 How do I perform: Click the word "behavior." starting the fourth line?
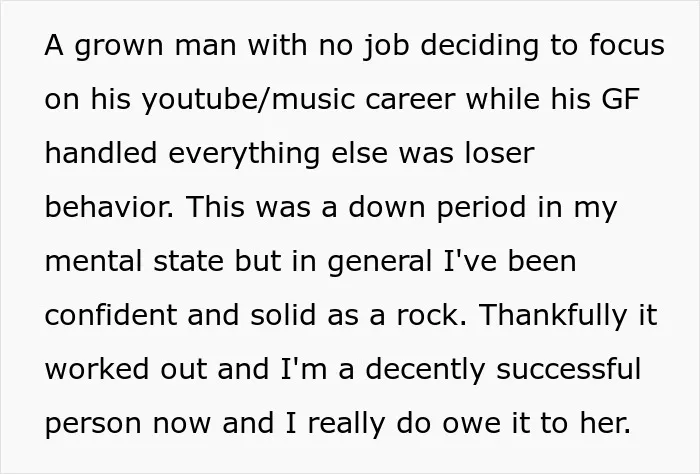tap(110, 207)
